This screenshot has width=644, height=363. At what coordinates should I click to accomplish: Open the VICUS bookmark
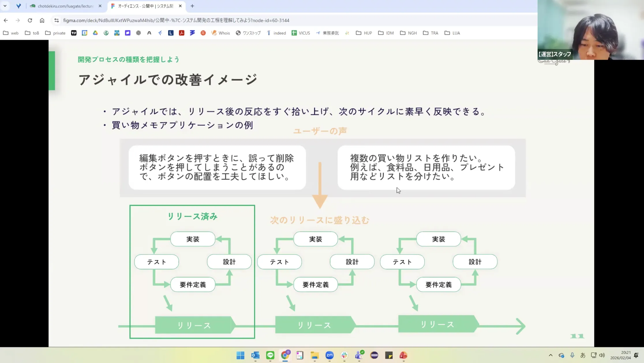tap(301, 33)
